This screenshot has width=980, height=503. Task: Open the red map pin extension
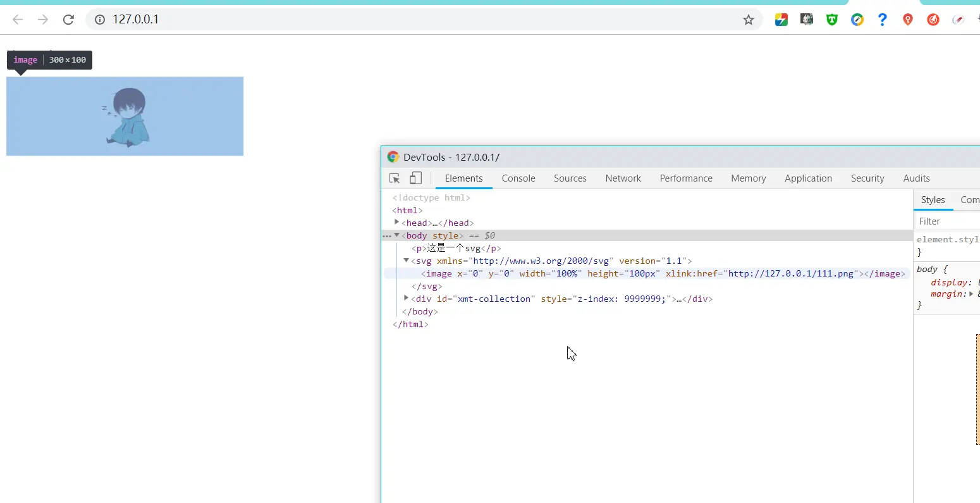(908, 20)
